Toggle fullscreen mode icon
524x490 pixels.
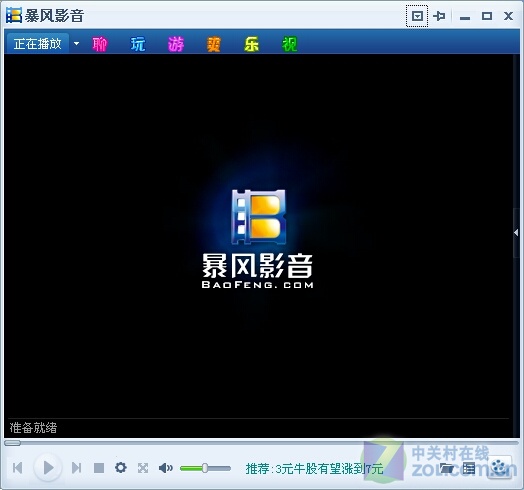[143, 468]
